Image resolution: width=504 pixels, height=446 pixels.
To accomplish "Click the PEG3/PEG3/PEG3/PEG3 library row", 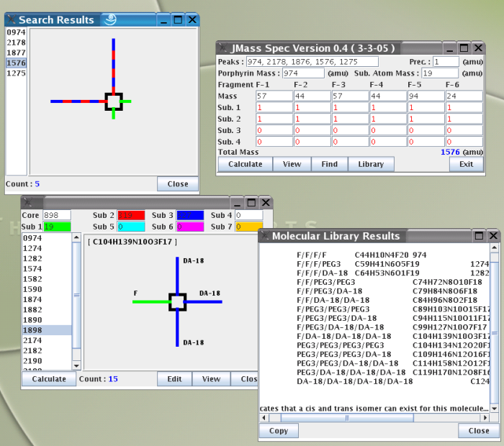I will coord(393,345).
